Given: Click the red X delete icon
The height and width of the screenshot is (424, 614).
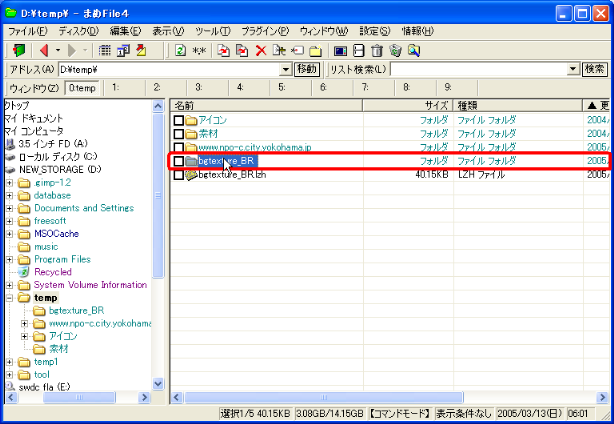Looking at the screenshot, I should click(x=261, y=50).
